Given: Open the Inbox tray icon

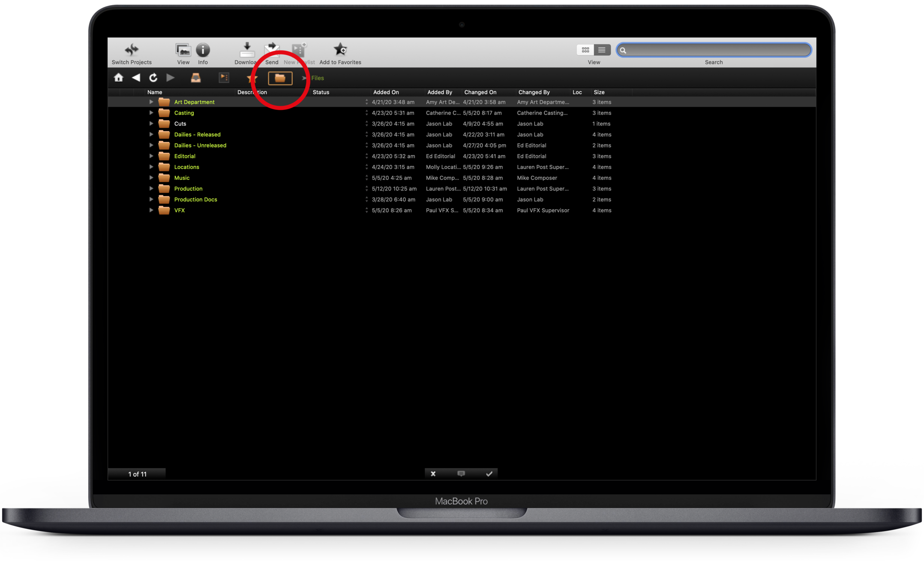Looking at the screenshot, I should (195, 78).
